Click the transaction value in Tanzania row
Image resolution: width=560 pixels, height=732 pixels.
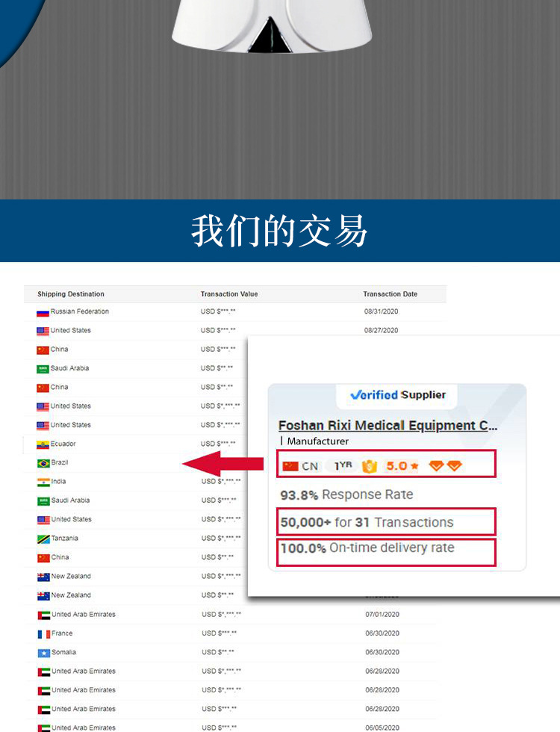coord(221,538)
